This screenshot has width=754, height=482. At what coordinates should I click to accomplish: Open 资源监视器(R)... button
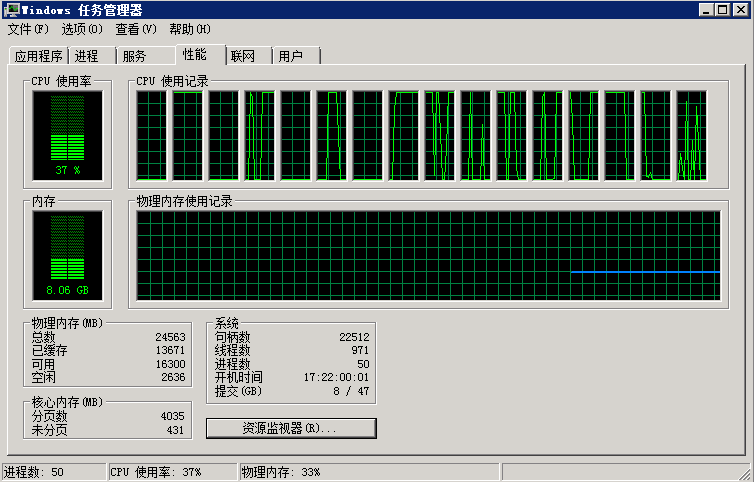(291, 428)
